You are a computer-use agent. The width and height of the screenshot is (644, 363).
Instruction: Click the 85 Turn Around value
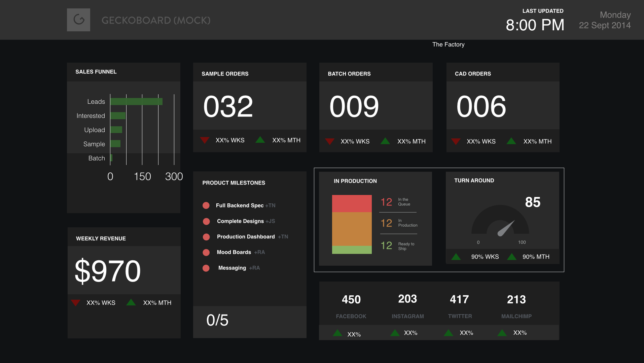533,202
